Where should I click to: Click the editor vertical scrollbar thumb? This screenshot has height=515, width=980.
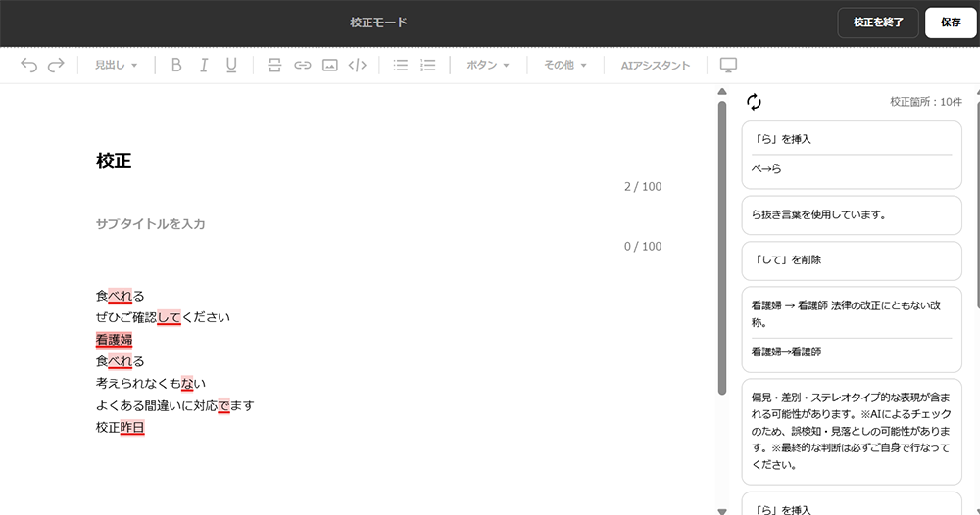tap(722, 248)
